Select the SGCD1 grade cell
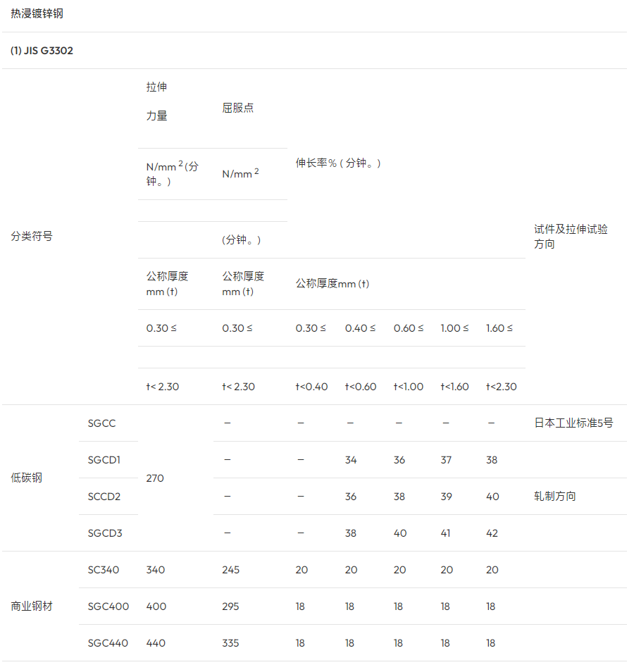Screen dimensions: 634x672 pos(104,460)
